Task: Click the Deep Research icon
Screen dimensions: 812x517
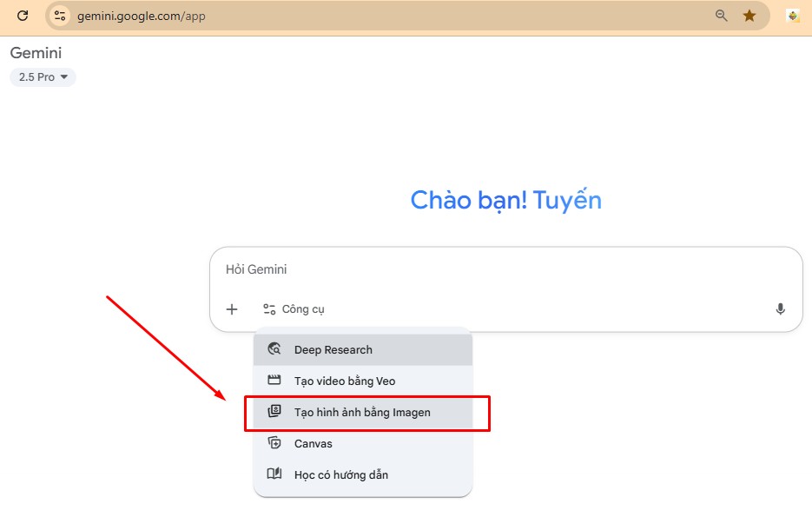Action: (274, 349)
